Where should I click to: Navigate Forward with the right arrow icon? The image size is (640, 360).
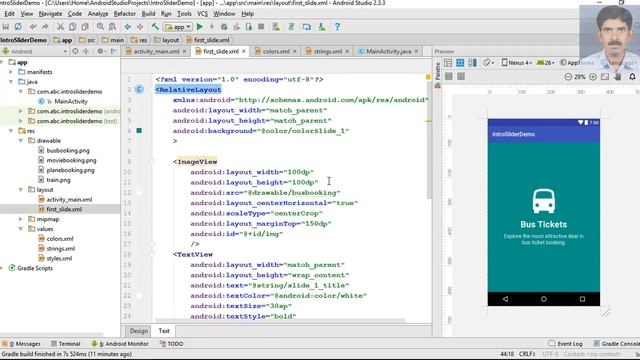(x=140, y=27)
